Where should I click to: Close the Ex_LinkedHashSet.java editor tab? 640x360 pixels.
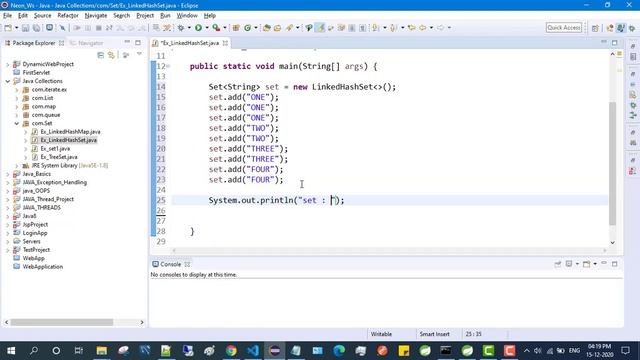pos(225,43)
